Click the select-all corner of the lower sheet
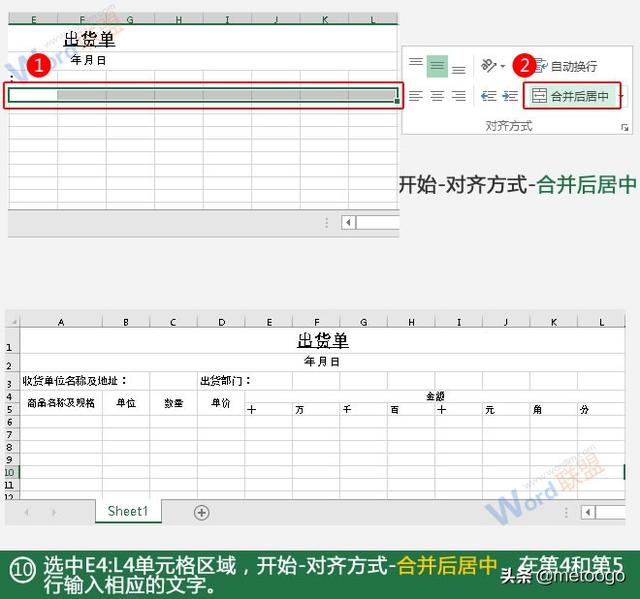Viewport: 640px width, 599px height. click(x=13, y=322)
